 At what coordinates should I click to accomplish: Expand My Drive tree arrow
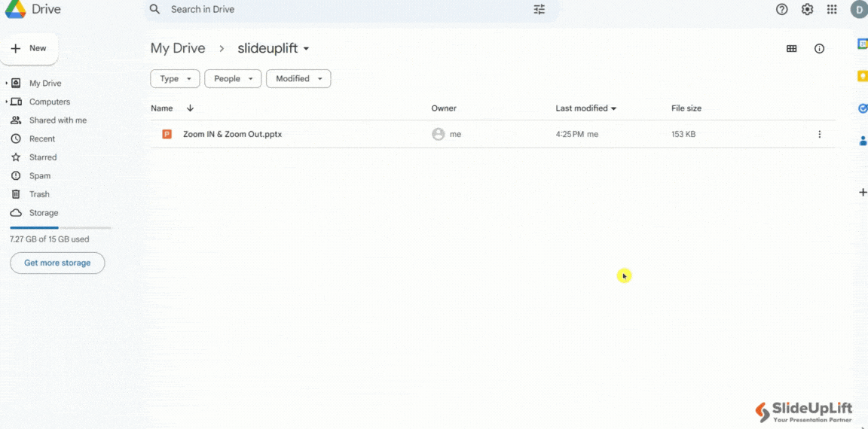7,84
